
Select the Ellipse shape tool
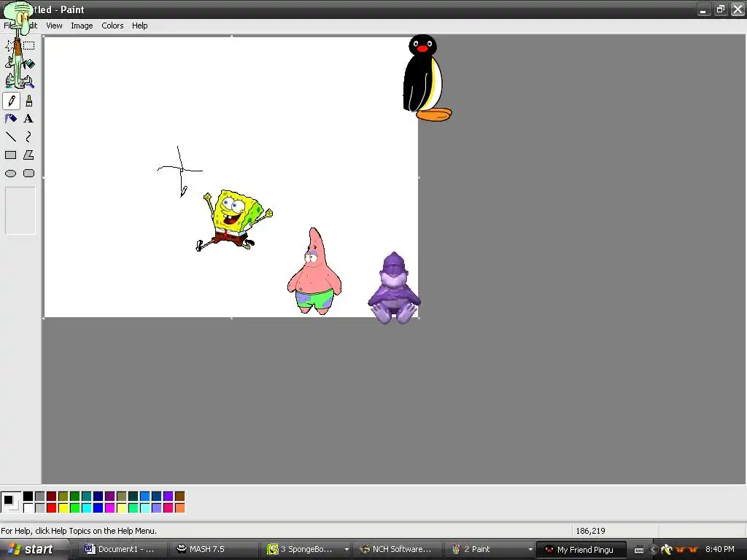[11, 174]
